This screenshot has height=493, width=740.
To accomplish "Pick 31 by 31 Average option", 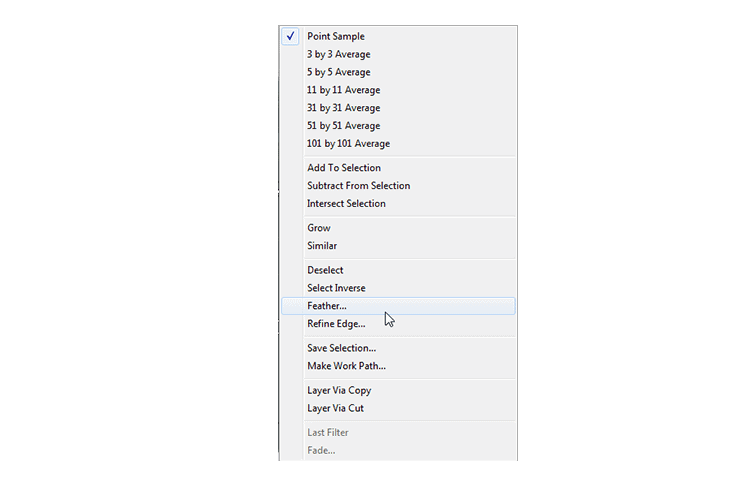I will (398, 108).
